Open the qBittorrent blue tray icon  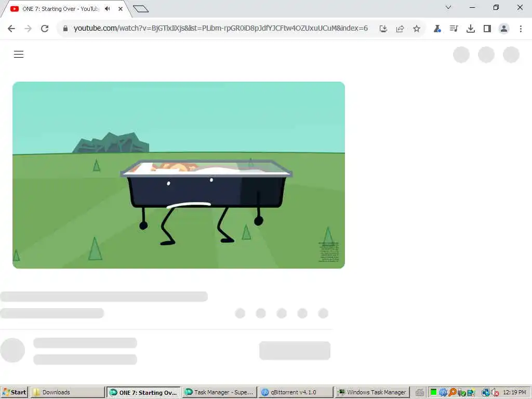pos(443,393)
